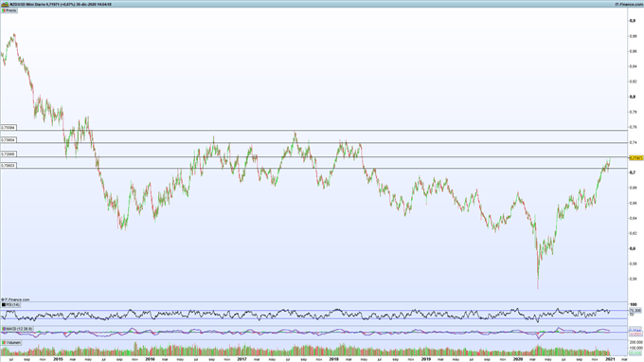Screen dimensions: 644x362
Task: Open the MACD (12 26 9) indicator label
Action: 17,329
